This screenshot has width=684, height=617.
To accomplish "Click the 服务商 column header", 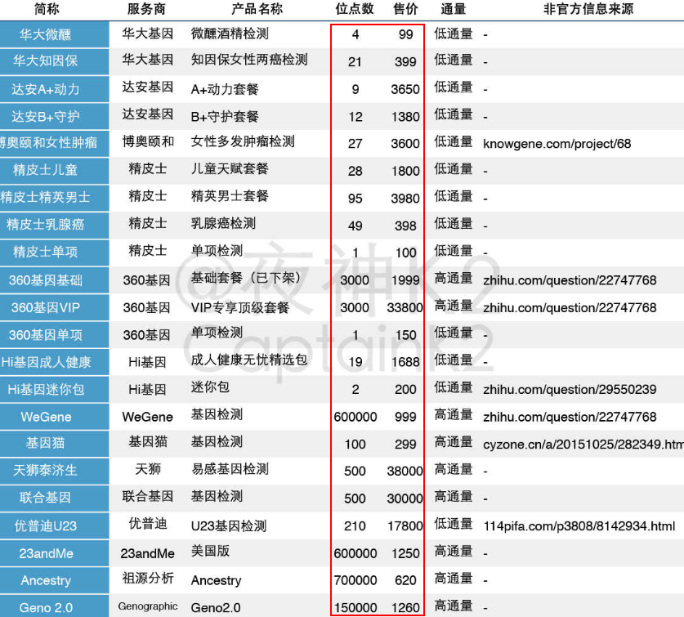I will point(147,9).
